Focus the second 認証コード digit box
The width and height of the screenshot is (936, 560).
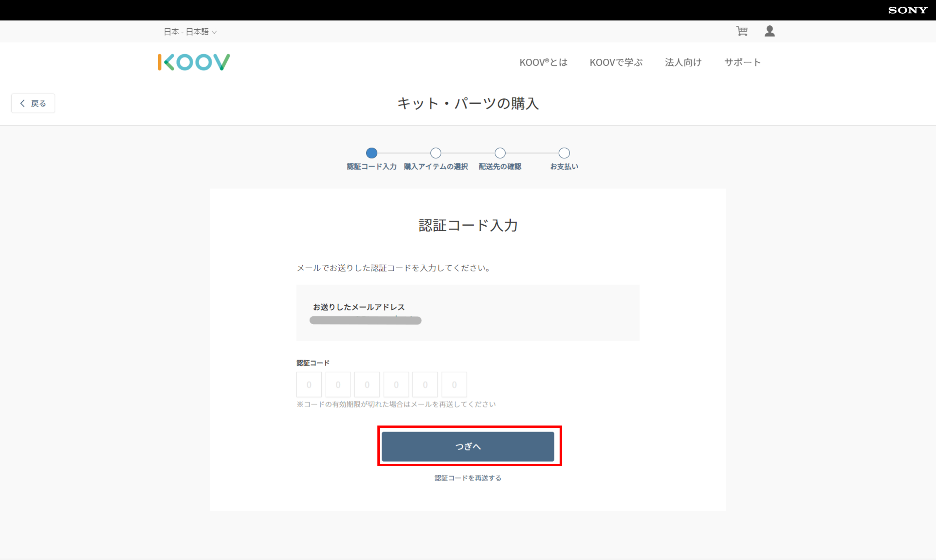tap(338, 384)
